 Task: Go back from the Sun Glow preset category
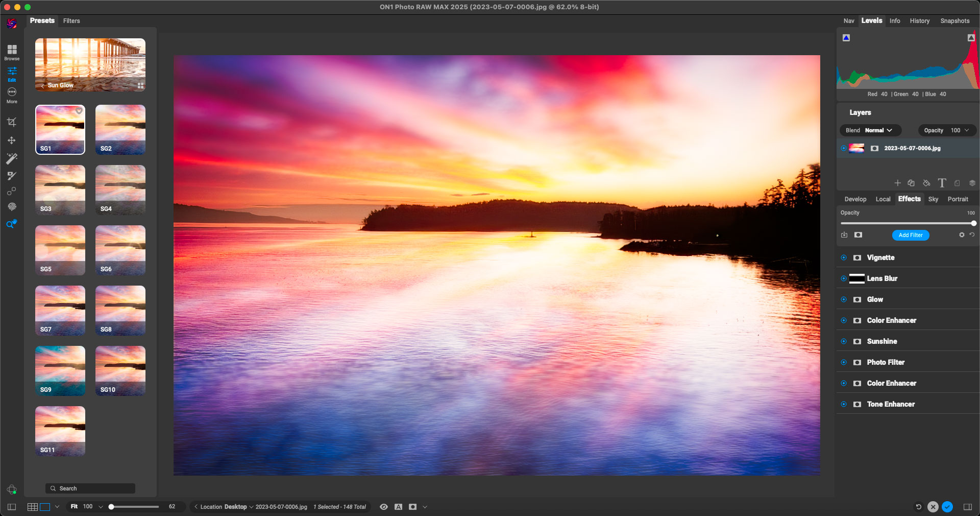43,86
